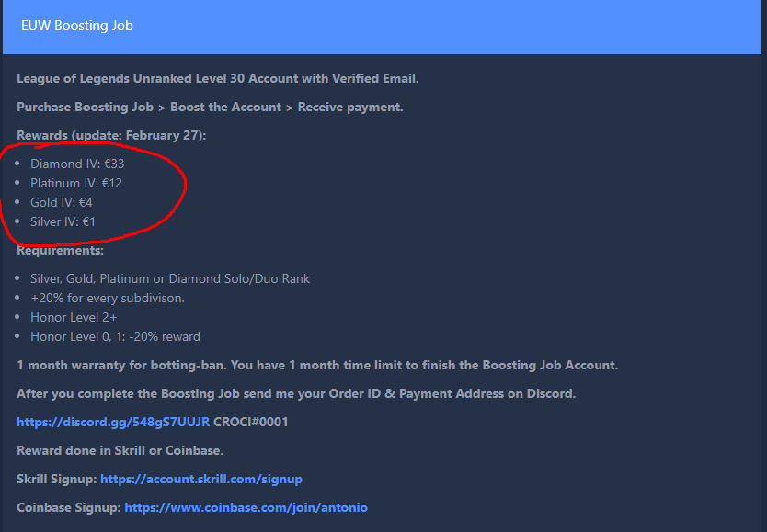Click the After you complete the Boosting Job sentence
The width and height of the screenshot is (767, 532).
[x=296, y=394]
